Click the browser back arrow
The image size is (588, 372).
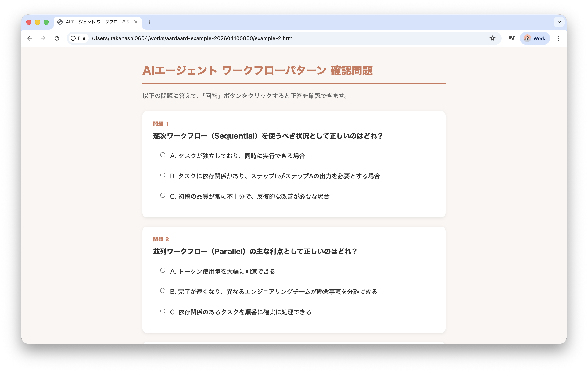click(30, 38)
